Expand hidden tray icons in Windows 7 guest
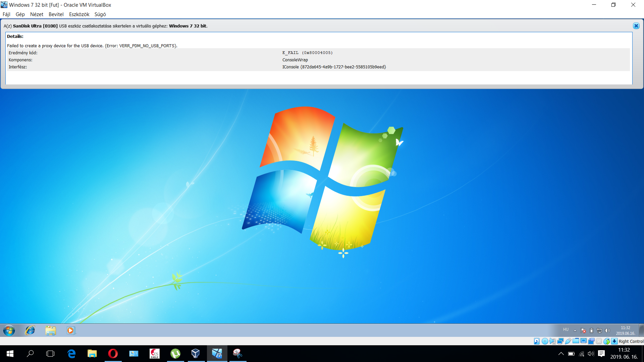The width and height of the screenshot is (644, 362). click(575, 330)
